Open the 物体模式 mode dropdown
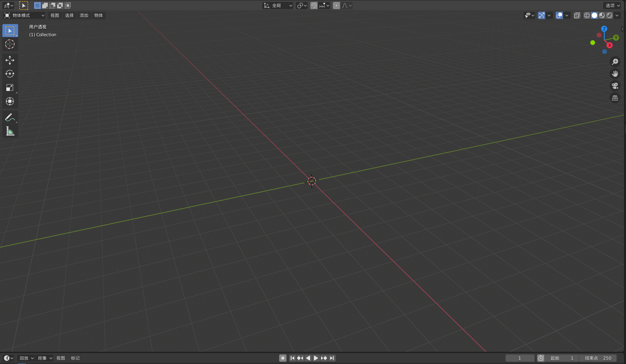The image size is (626, 364). [x=24, y=15]
